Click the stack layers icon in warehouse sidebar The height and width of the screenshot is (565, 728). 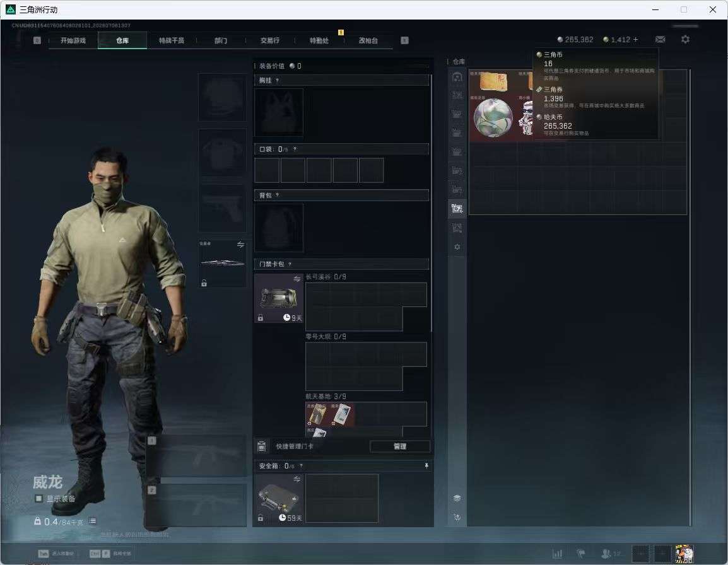coord(457,498)
